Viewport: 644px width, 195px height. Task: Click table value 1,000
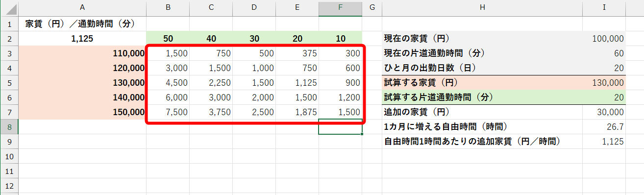254,68
